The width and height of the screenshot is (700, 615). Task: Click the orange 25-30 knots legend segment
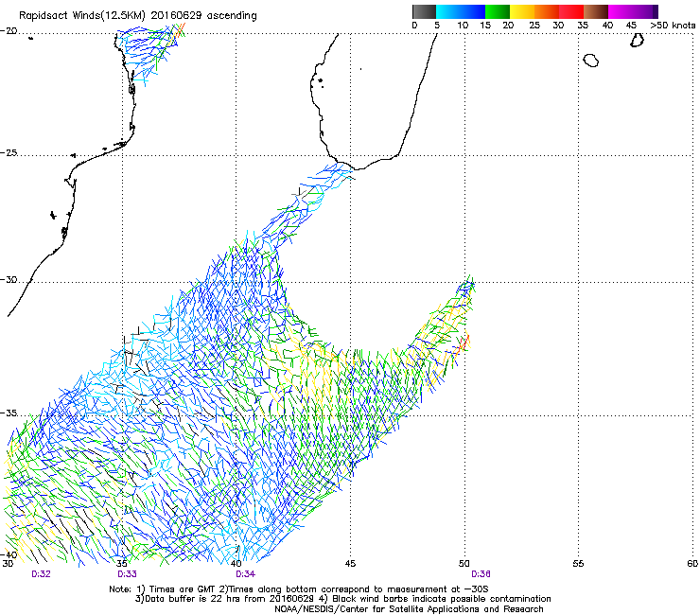coord(547,11)
